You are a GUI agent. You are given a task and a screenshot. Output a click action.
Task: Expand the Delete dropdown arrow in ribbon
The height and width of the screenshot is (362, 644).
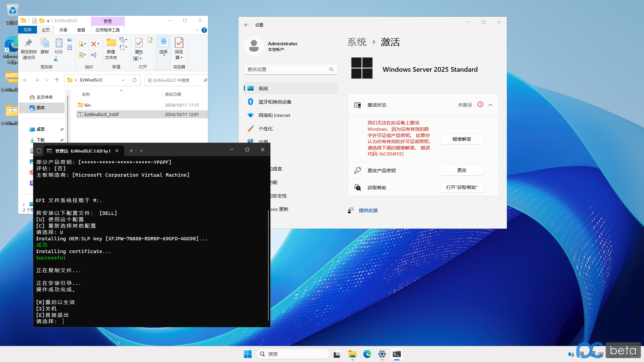coord(98,44)
